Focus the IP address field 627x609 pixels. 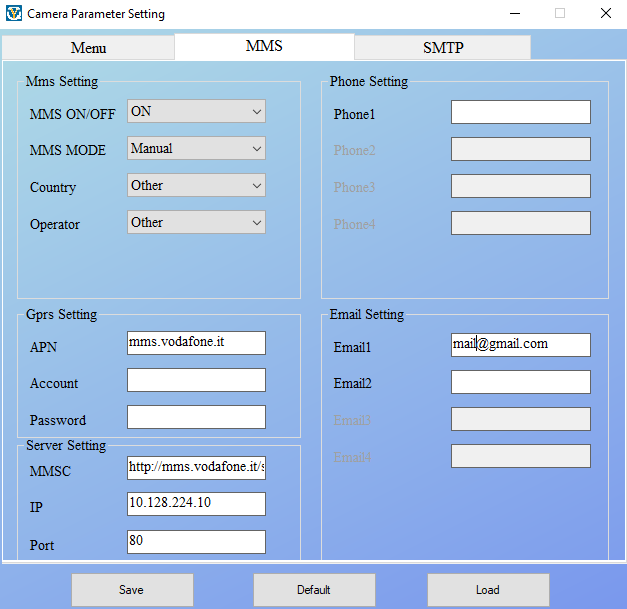pyautogui.click(x=196, y=504)
